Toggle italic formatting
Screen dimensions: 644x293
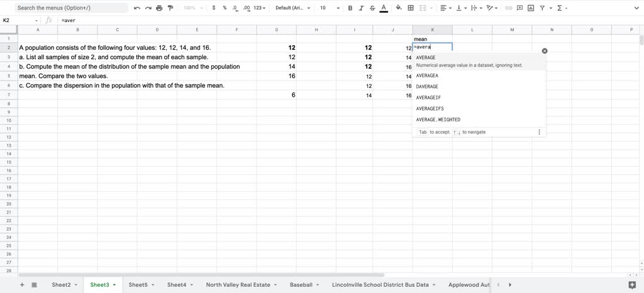coord(361,8)
